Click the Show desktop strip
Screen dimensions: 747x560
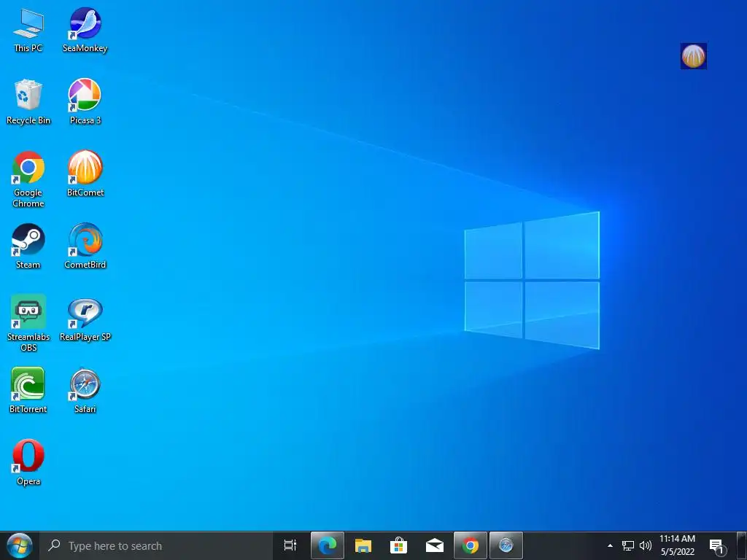coord(742,545)
